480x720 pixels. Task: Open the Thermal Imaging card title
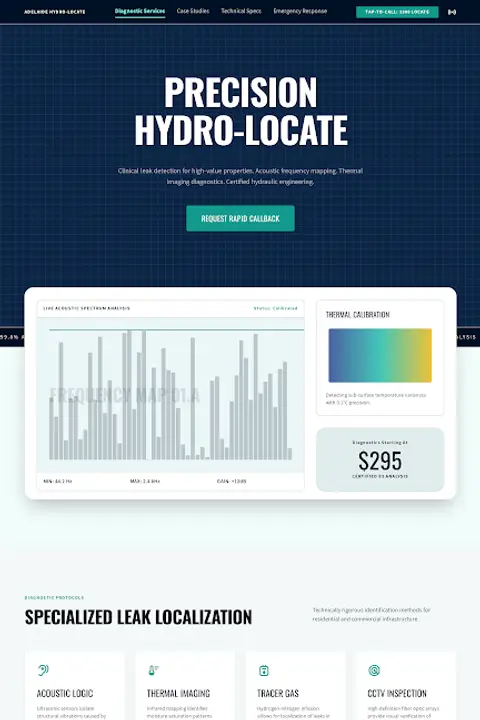click(178, 693)
